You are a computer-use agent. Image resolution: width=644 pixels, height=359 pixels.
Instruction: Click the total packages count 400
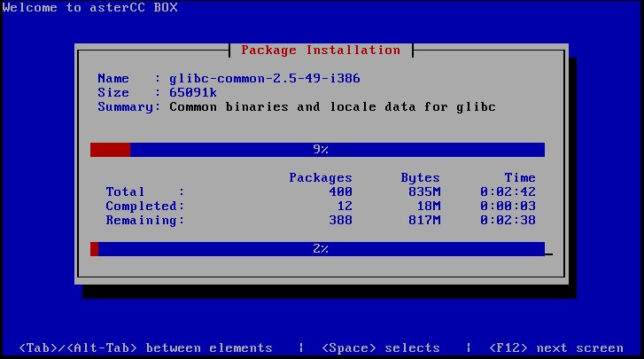click(x=339, y=192)
